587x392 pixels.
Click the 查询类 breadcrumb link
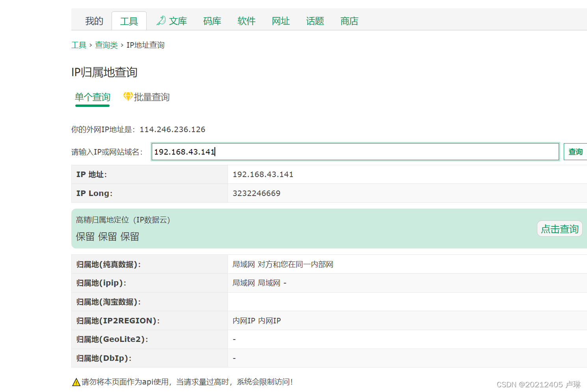pos(106,45)
